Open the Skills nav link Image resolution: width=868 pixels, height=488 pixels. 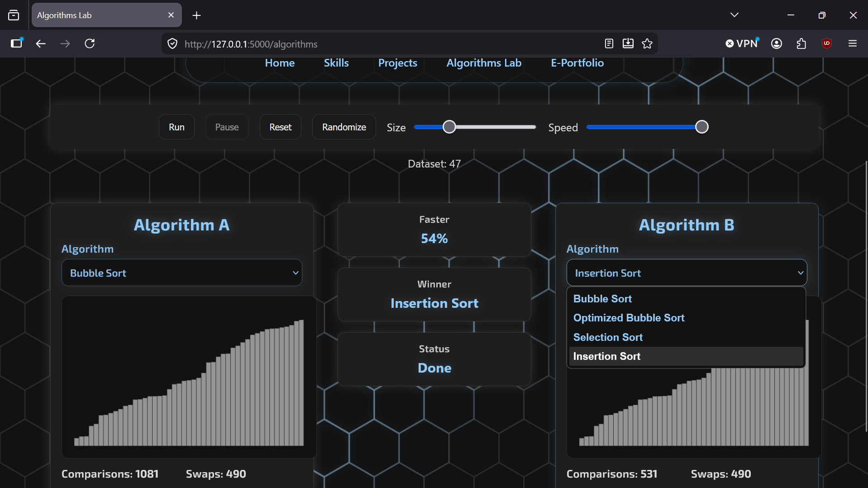336,63
